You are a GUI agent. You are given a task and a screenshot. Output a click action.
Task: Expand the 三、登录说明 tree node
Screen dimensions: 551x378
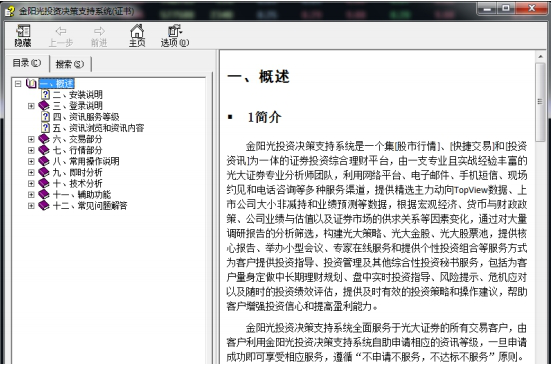click(x=31, y=106)
